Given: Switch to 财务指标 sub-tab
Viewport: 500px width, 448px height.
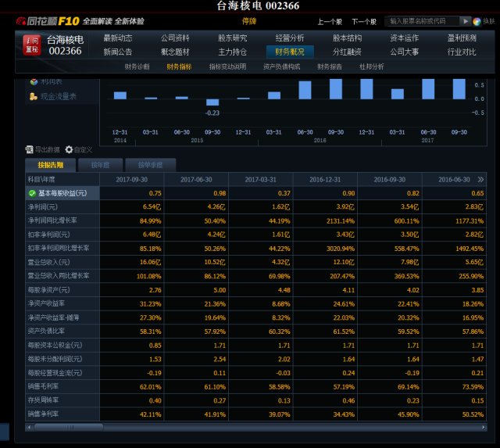Looking at the screenshot, I should point(179,66).
